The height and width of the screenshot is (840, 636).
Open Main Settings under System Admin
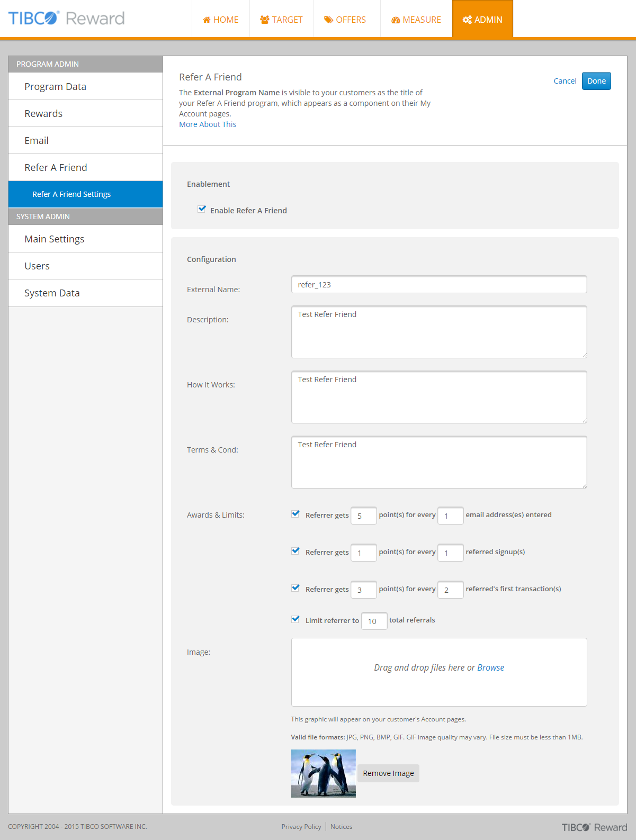coord(54,239)
